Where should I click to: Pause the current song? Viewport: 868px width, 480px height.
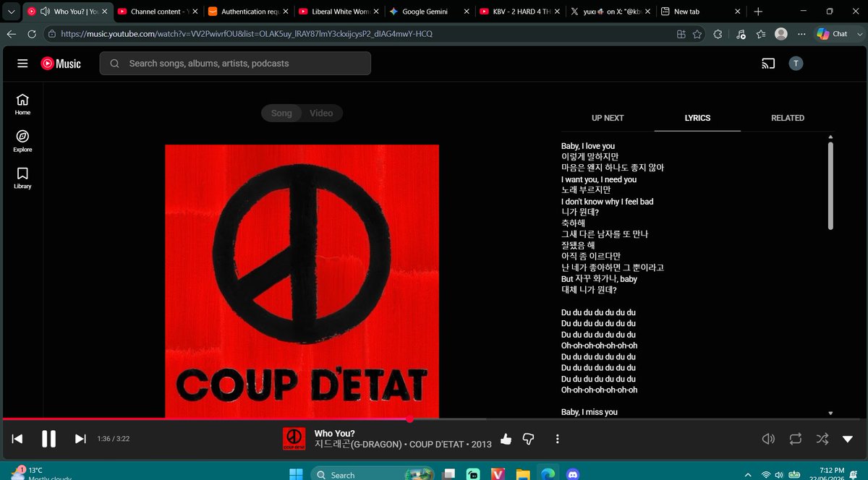pyautogui.click(x=48, y=439)
